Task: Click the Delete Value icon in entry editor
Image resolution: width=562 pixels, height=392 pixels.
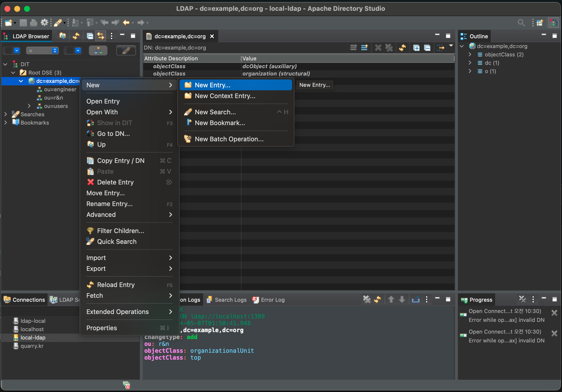Action: point(378,48)
